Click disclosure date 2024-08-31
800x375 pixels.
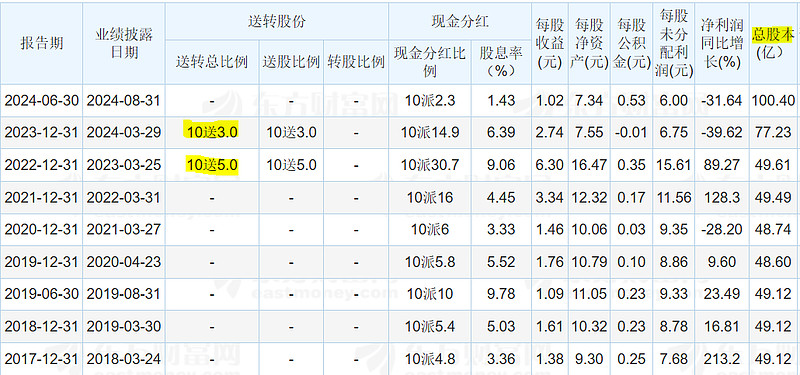click(x=124, y=101)
